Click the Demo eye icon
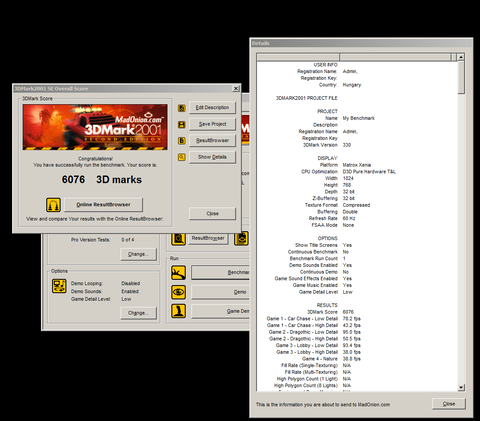The width and height of the screenshot is (480, 421). coord(179,292)
